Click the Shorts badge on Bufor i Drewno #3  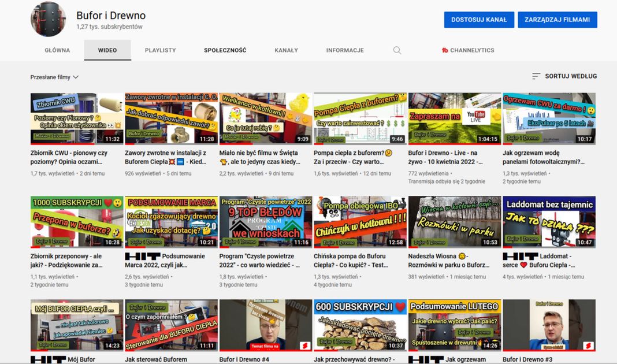click(x=589, y=346)
